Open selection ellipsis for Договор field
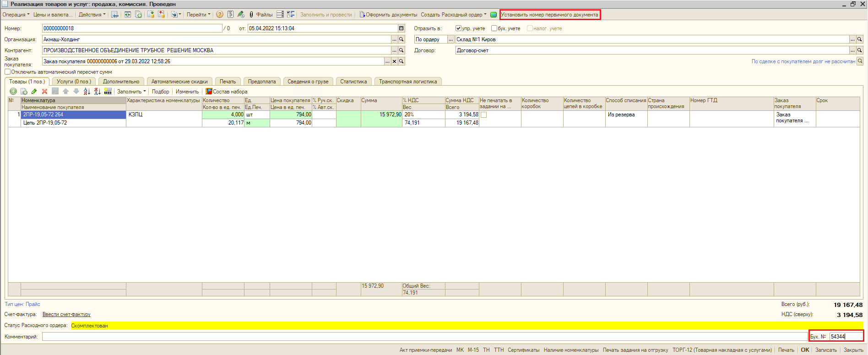 (x=853, y=50)
